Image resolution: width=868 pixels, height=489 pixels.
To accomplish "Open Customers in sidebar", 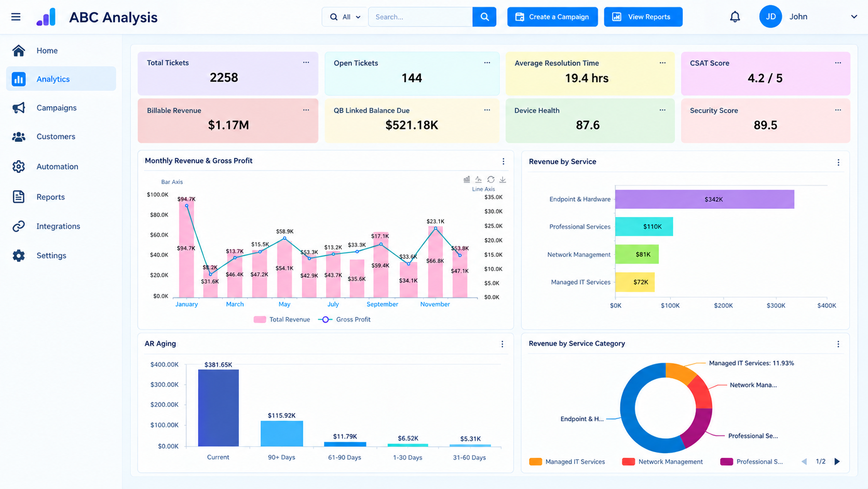I will 61,137.
